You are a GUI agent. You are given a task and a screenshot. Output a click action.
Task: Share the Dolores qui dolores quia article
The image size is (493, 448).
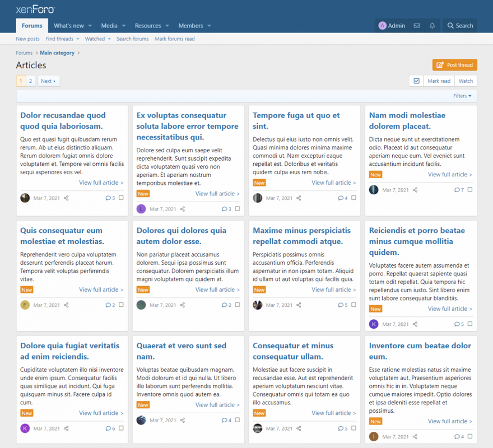pos(183,305)
